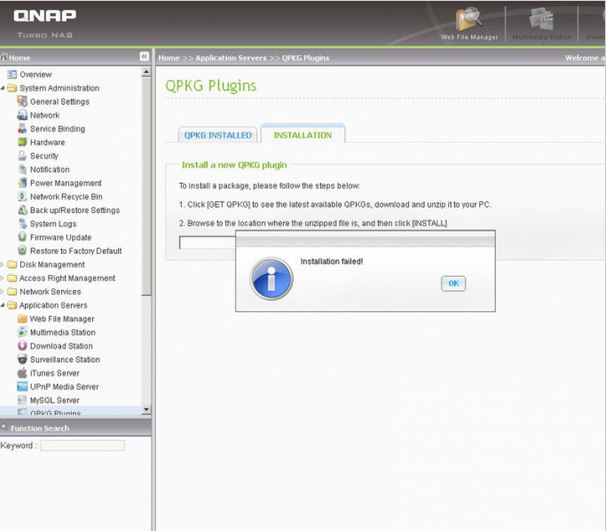This screenshot has height=531, width=607.
Task: Click the Firmware Update icon
Action: point(22,237)
